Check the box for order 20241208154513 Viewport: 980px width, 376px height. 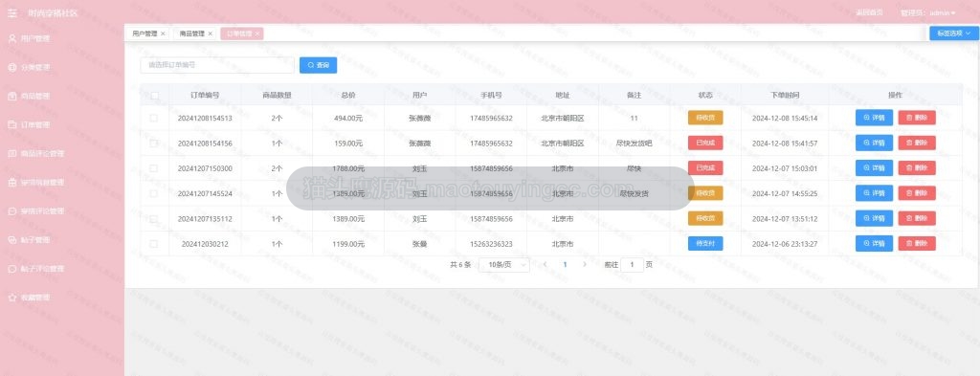154,118
